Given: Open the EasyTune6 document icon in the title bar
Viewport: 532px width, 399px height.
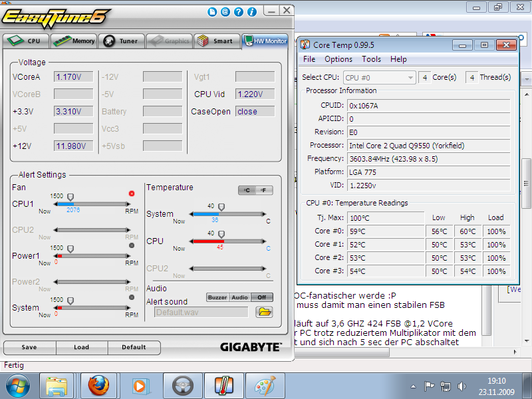Looking at the screenshot, I should coord(212,12).
